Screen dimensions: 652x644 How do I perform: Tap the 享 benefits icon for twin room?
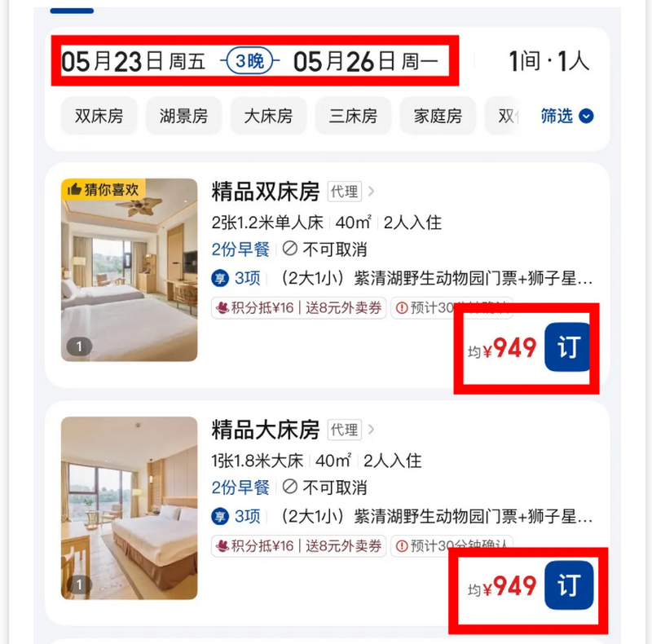pyautogui.click(x=220, y=278)
